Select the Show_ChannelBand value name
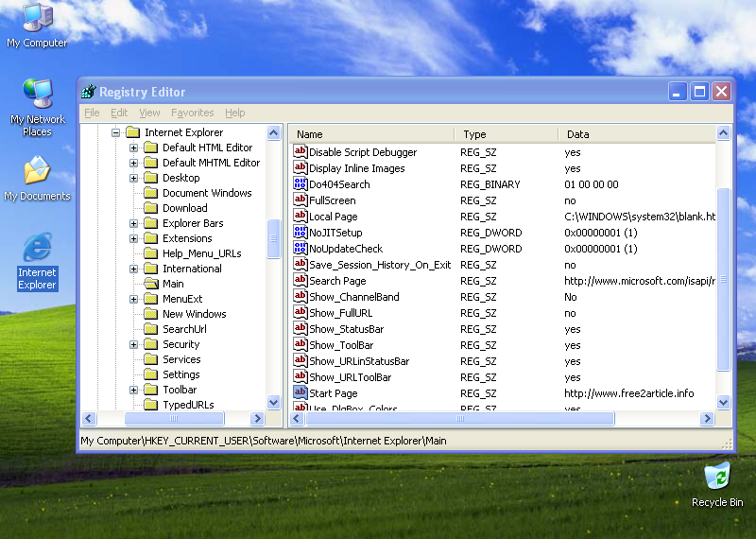This screenshot has width=756, height=539. (x=353, y=297)
